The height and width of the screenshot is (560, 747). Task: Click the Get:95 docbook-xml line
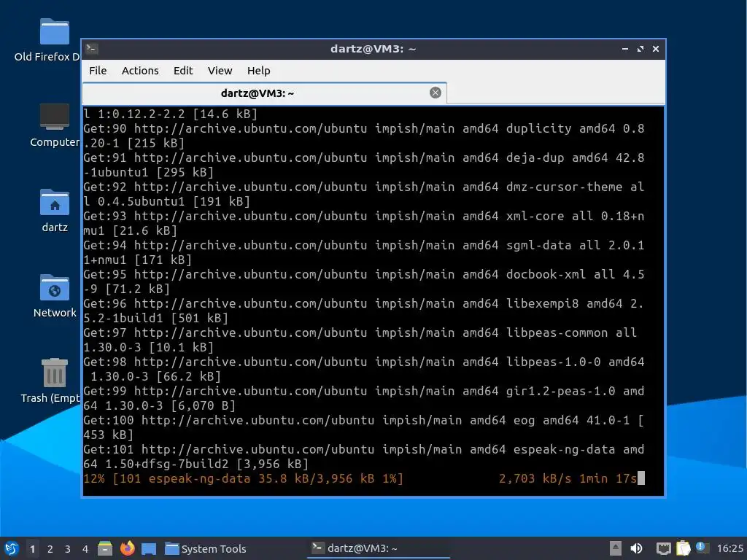364,281
